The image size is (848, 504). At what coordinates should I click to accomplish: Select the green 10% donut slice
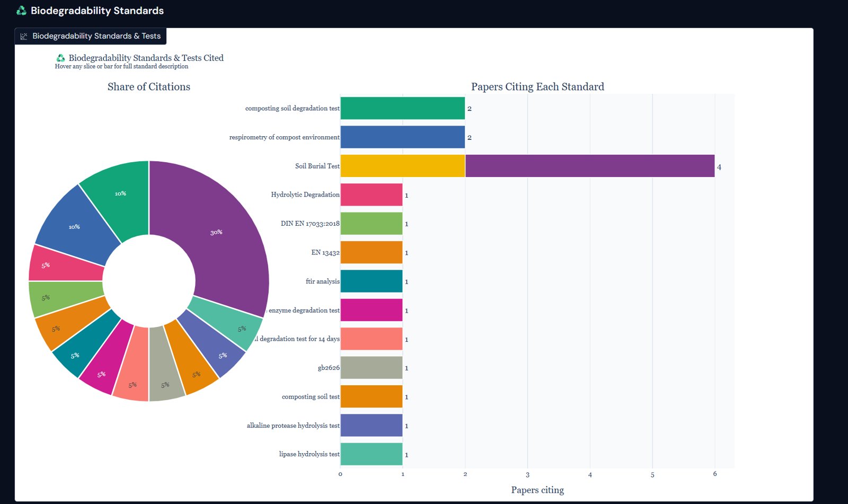coord(119,193)
